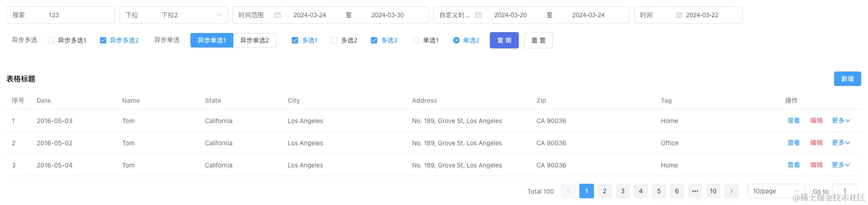Toggle the 异步多选1 checkbox

click(x=51, y=40)
